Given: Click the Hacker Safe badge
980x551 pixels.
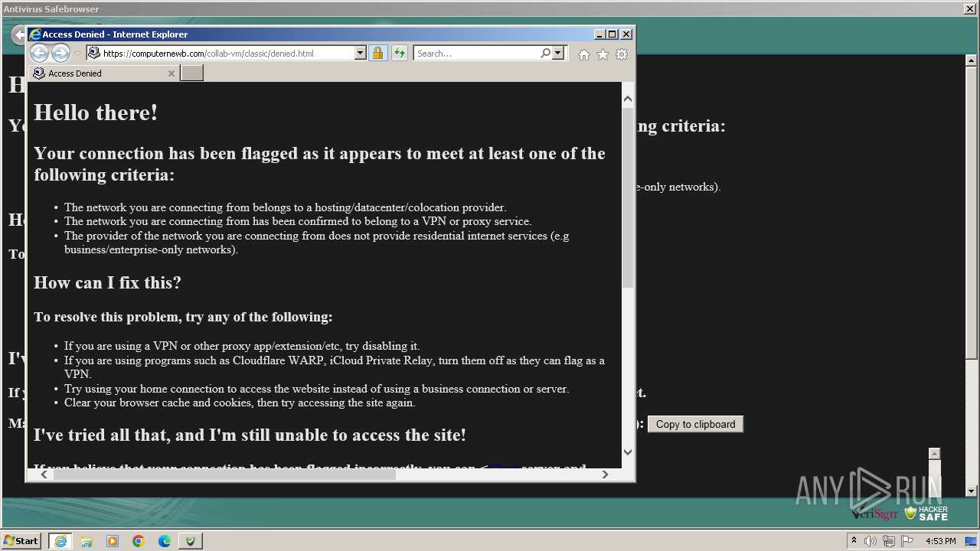Looking at the screenshot, I should [926, 513].
